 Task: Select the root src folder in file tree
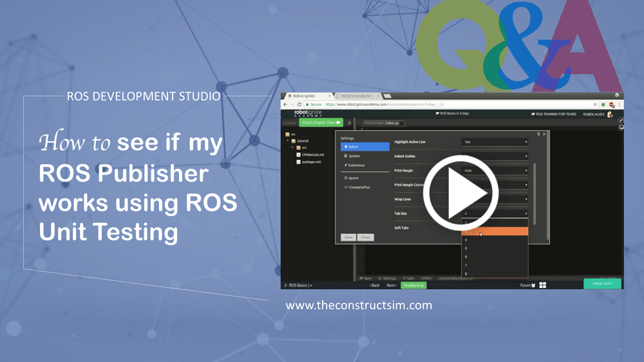tap(290, 135)
